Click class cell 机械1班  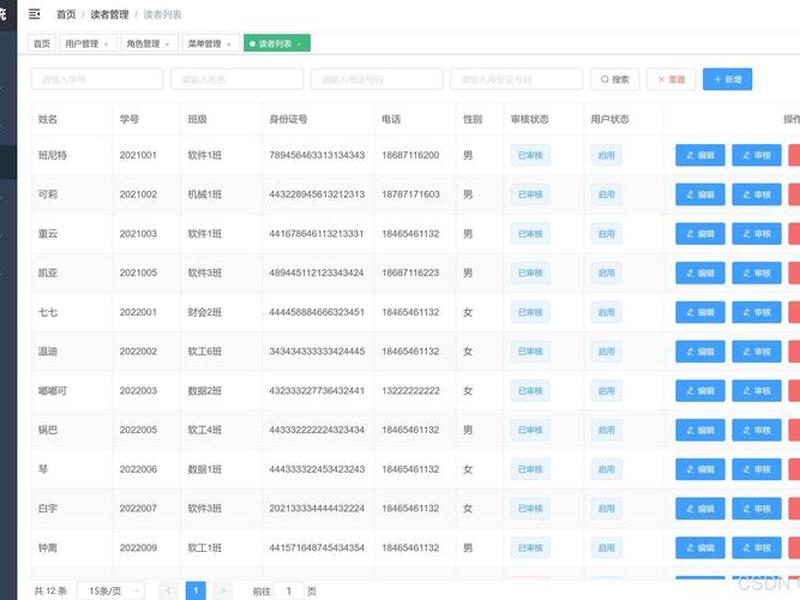205,194
